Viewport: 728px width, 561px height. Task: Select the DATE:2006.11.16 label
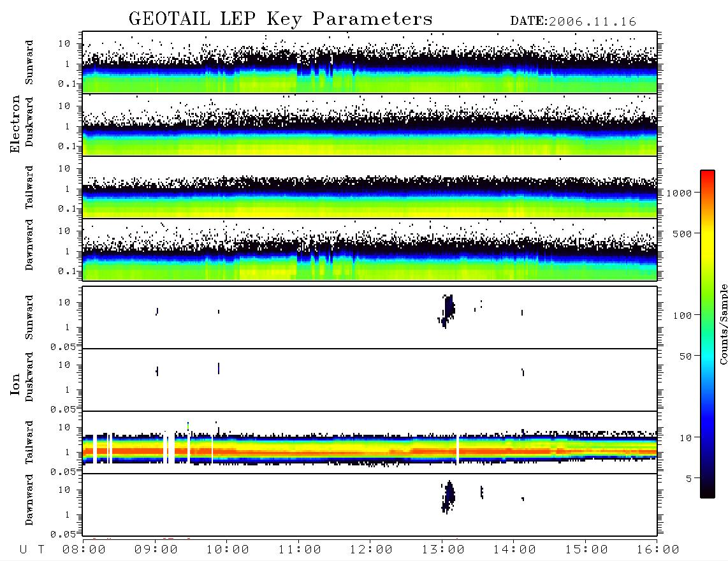click(573, 22)
